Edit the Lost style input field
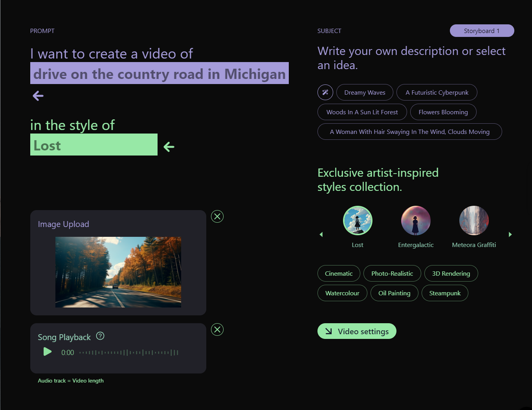 click(94, 145)
